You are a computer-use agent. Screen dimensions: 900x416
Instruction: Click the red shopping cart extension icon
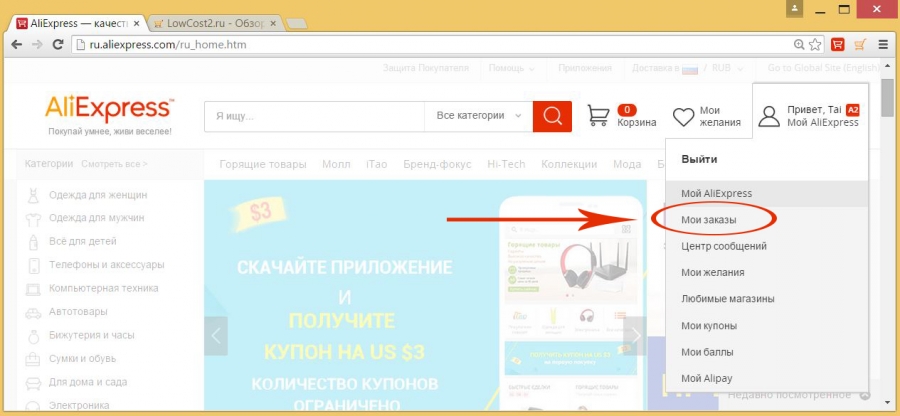[837, 44]
